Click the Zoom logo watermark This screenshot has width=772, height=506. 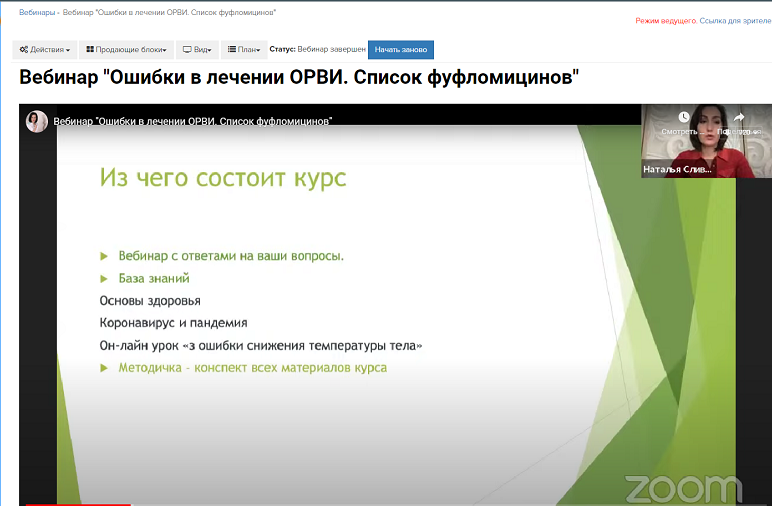coord(684,488)
